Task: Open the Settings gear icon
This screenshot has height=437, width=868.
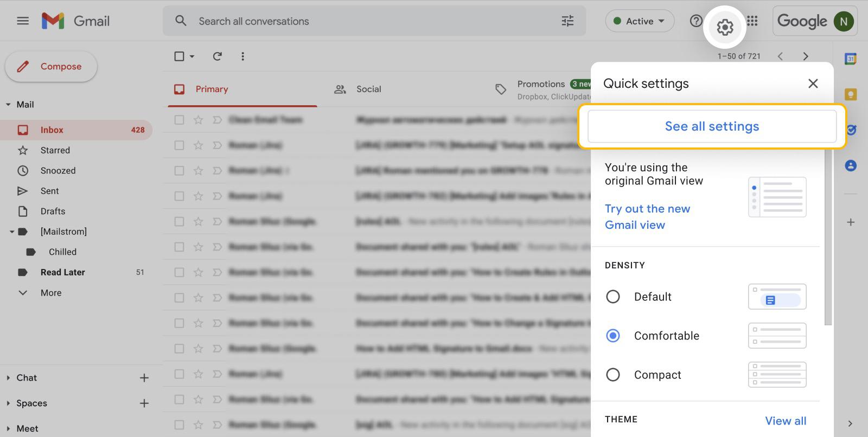Action: point(725,27)
